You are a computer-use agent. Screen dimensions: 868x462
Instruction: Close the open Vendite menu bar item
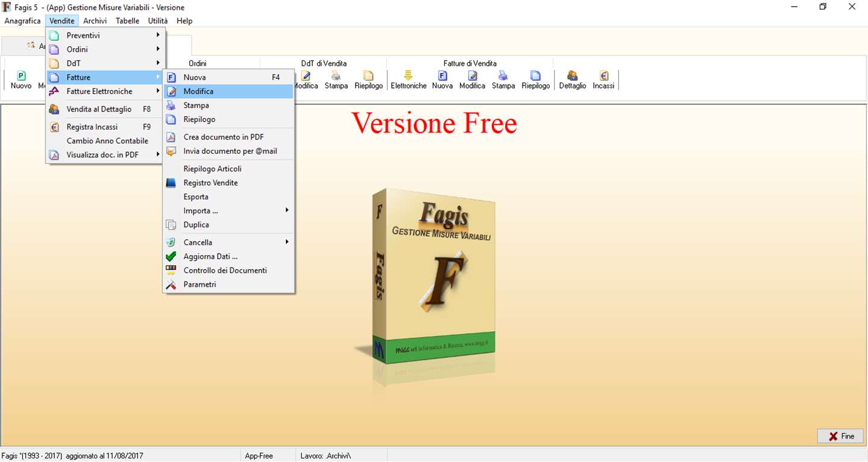tap(62, 20)
